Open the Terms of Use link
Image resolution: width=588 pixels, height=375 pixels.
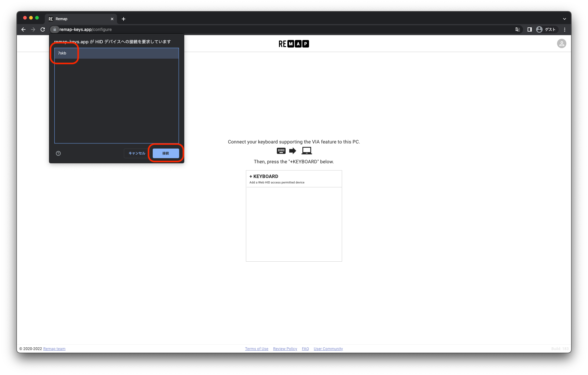256,349
